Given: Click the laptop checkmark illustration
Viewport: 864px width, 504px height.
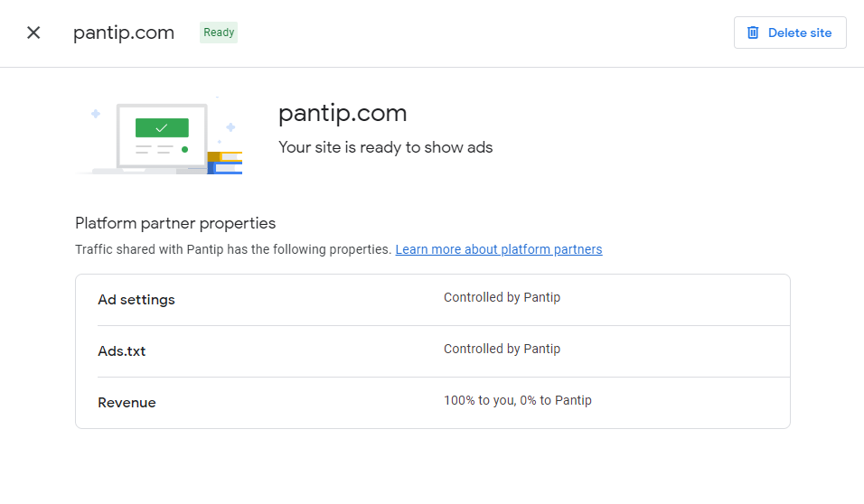Looking at the screenshot, I should pos(159,136).
